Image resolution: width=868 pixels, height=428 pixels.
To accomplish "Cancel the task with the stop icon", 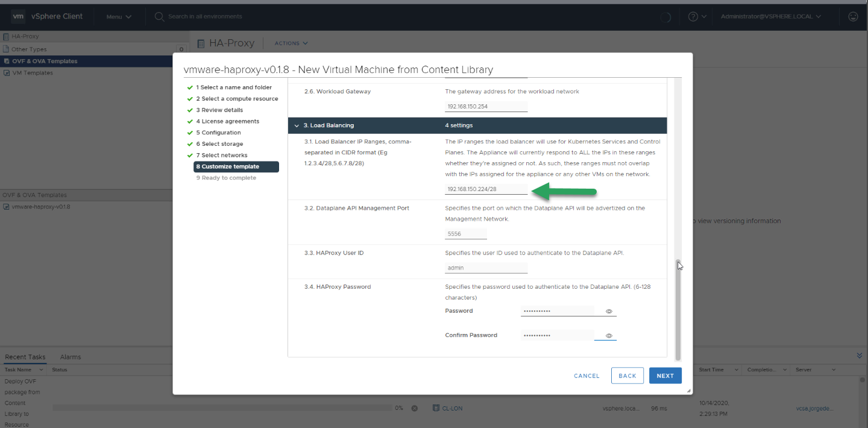I will tap(414, 408).
